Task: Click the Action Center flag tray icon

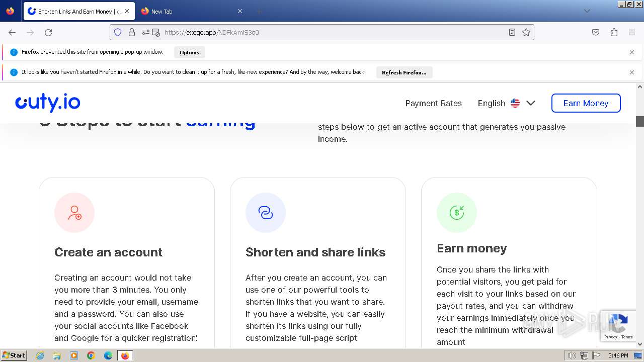Action: click(597, 355)
